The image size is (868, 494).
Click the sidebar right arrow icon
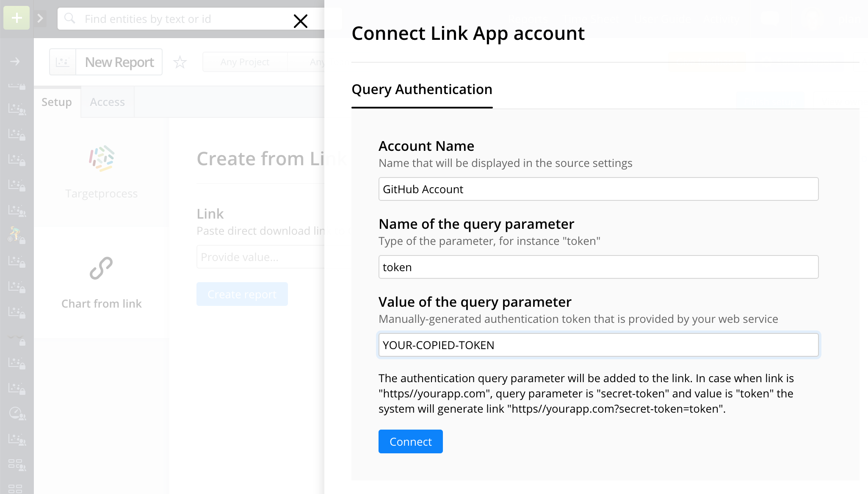tap(15, 62)
